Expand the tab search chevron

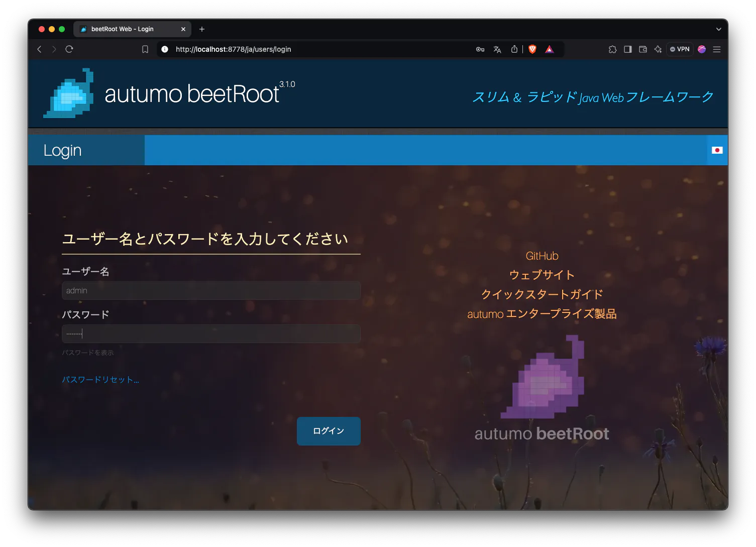tap(718, 29)
